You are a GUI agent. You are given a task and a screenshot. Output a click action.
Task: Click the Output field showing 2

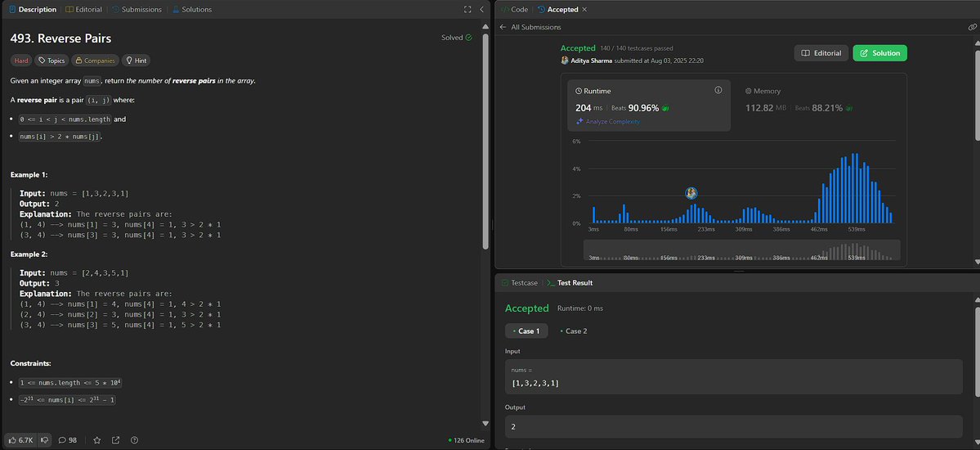point(734,426)
